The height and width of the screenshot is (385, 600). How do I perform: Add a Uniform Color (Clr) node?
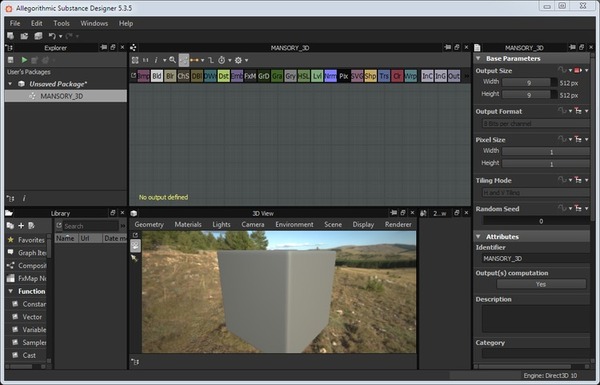click(x=397, y=76)
